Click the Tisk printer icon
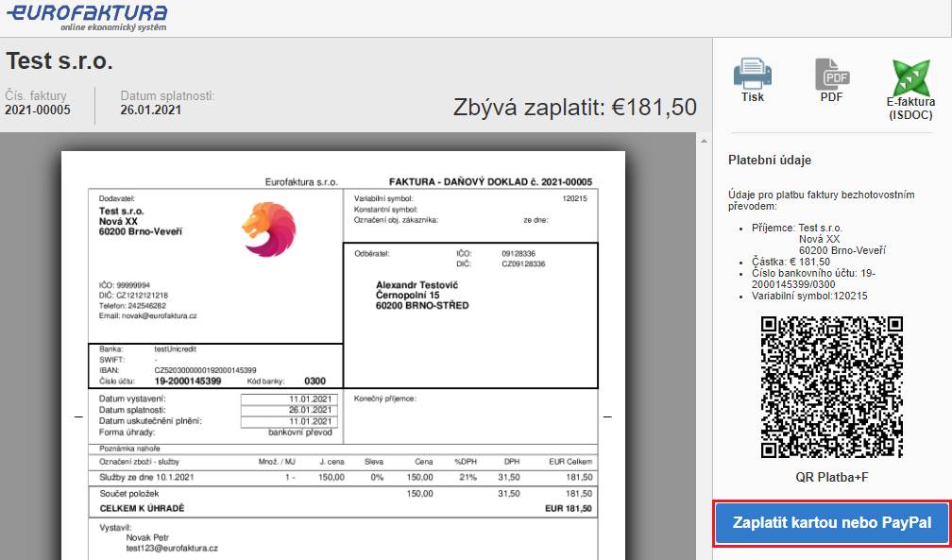The image size is (952, 560). [x=752, y=75]
